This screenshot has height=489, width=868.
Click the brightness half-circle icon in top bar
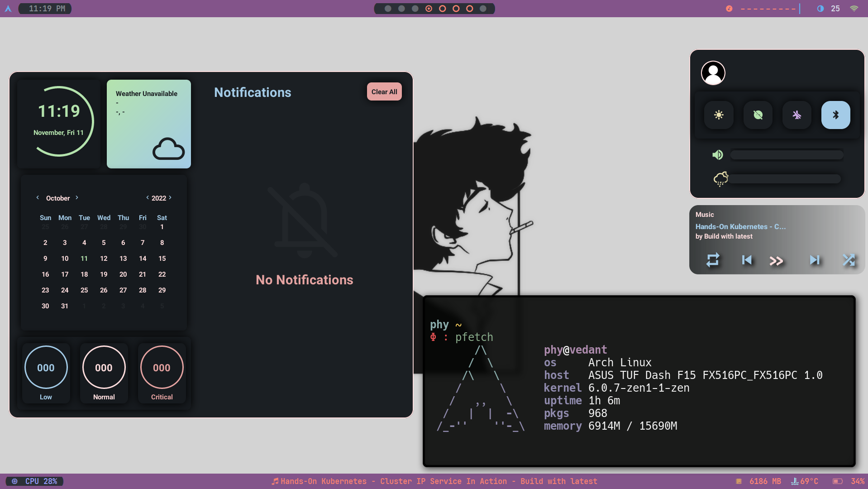(820, 9)
